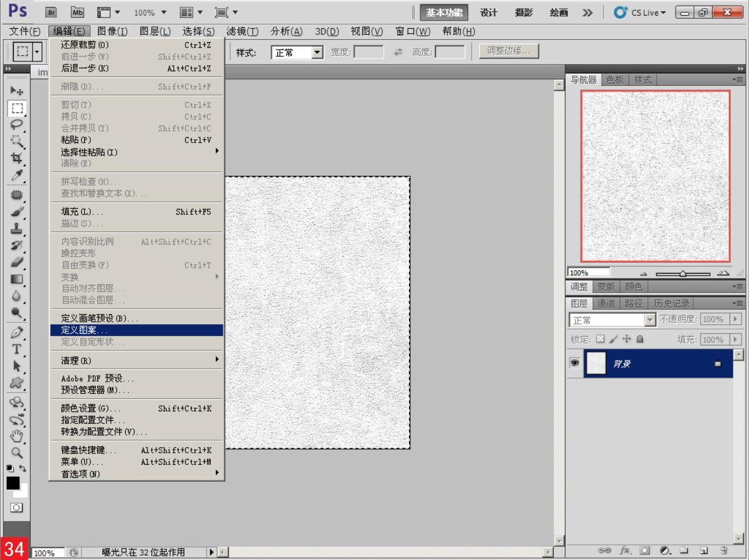
Task: Click the add layer style fx icon
Action: pyautogui.click(x=625, y=551)
